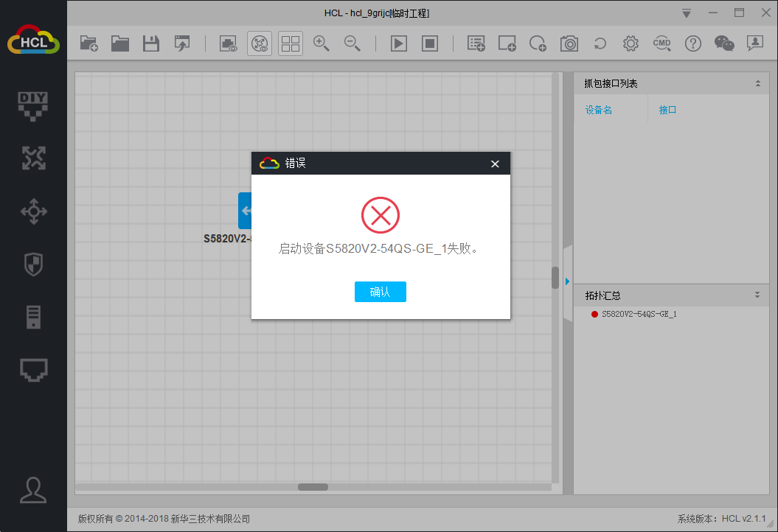Screen dimensions: 778x532
Task: Open the title bar dropdown triangle menu
Action: click(687, 13)
